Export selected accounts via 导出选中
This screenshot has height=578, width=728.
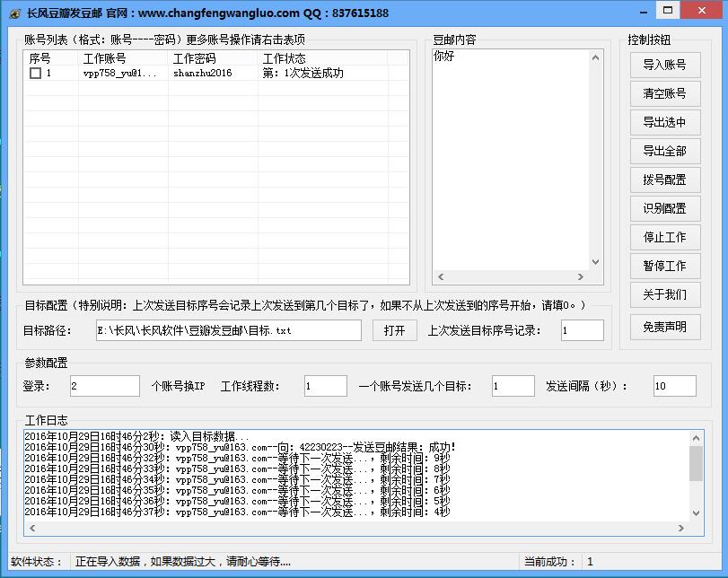pyautogui.click(x=664, y=122)
